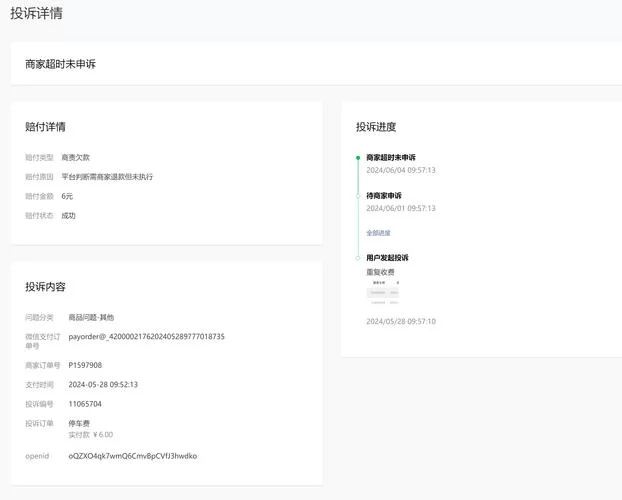This screenshot has width=622, height=500.
Task: Click the 投诉进度 section heading
Action: pos(376,127)
